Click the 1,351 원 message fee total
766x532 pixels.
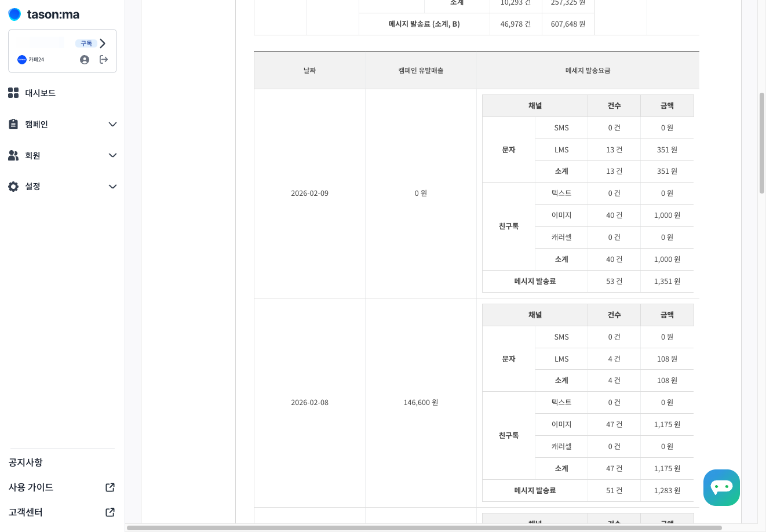(667, 282)
